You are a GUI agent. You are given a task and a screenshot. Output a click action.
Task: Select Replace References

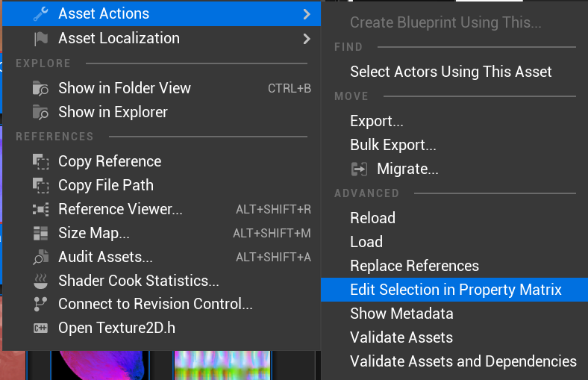(x=414, y=266)
